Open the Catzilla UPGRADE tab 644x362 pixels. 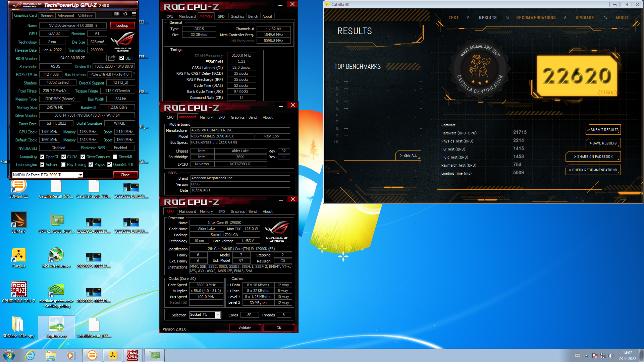pos(585,18)
